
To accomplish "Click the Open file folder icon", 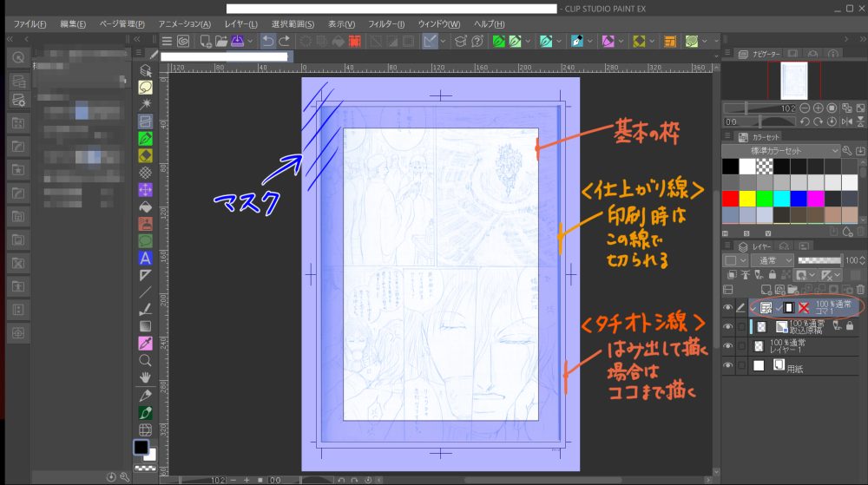I will coord(221,41).
